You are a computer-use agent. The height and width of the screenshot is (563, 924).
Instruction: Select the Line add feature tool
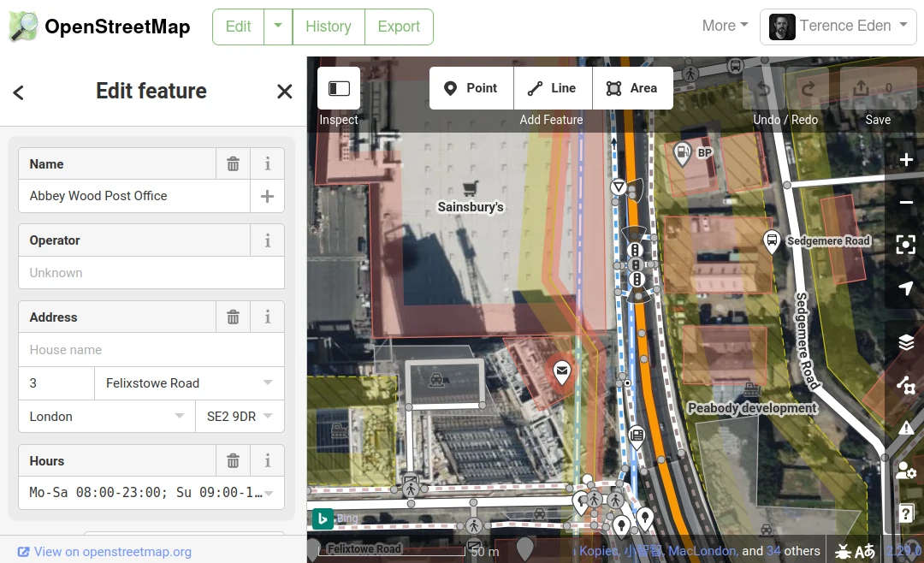pyautogui.click(x=553, y=88)
